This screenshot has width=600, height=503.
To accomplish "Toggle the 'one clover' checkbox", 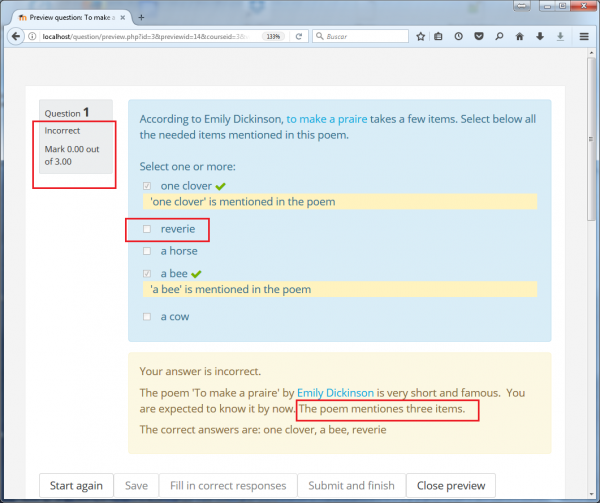I will [147, 186].
